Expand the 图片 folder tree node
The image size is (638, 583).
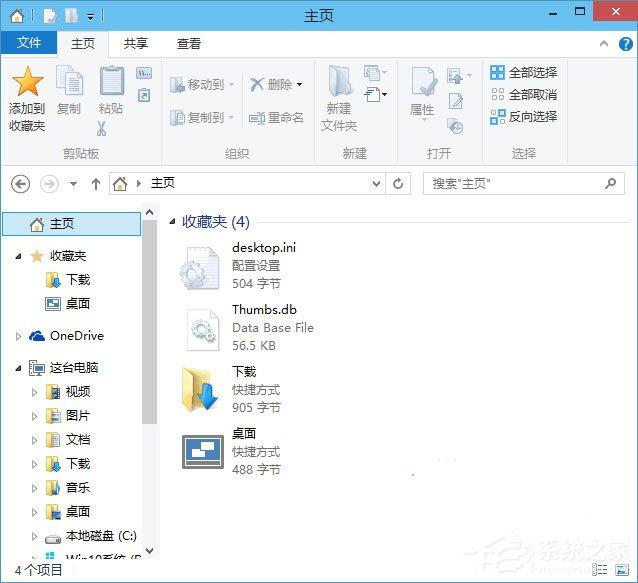tap(35, 416)
